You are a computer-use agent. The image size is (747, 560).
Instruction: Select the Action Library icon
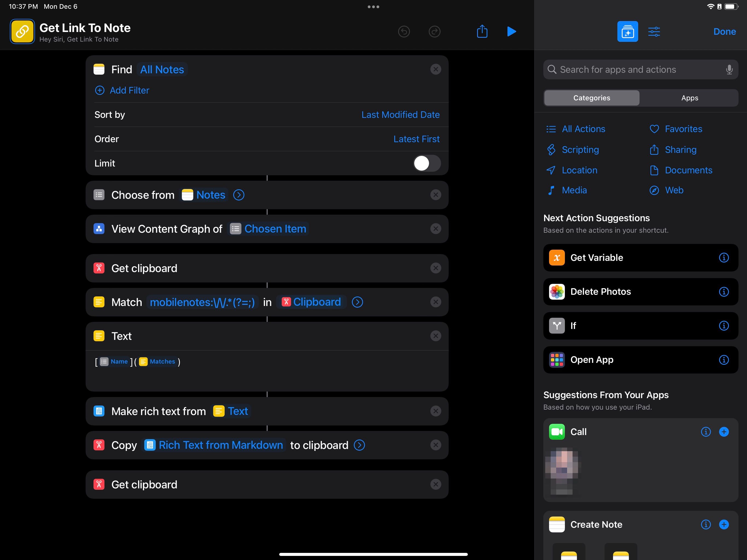tap(628, 31)
